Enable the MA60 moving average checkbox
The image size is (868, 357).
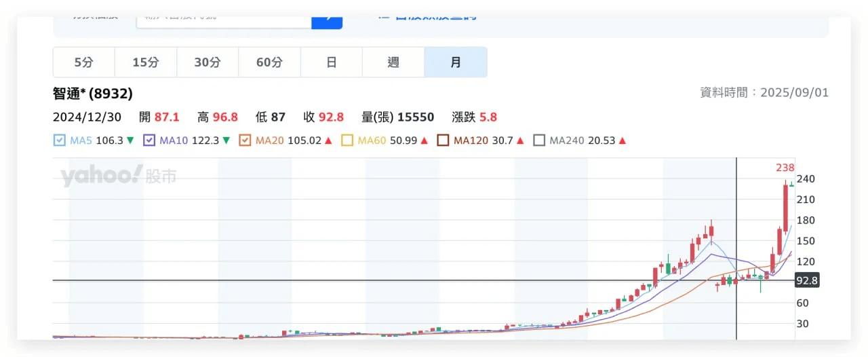coord(347,140)
